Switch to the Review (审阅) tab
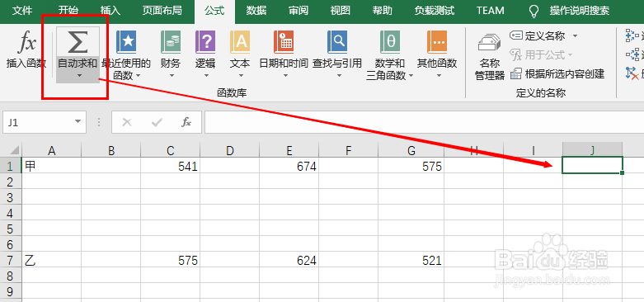The width and height of the screenshot is (644, 302). [298, 11]
